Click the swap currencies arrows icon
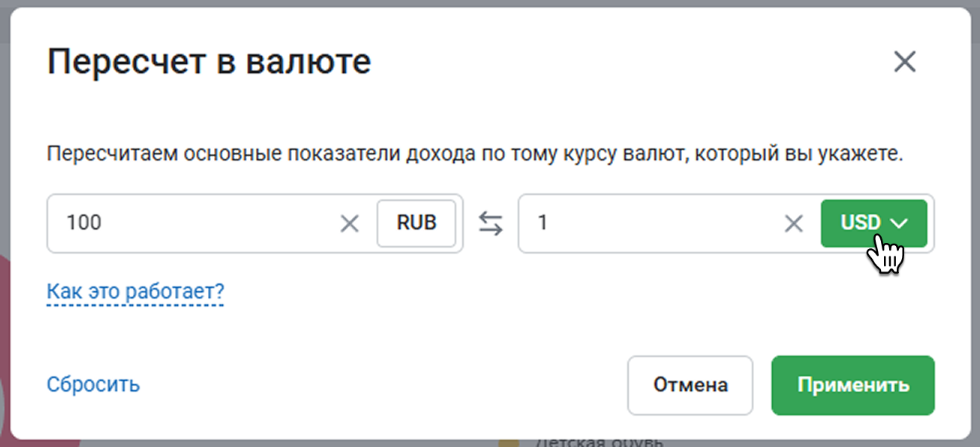The height and width of the screenshot is (447, 980). [491, 223]
